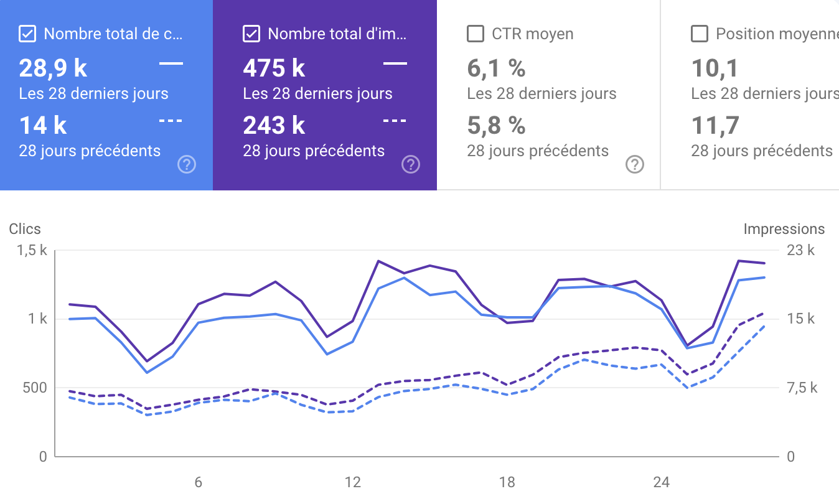The width and height of the screenshot is (839, 504).
Task: Click the 15 k right axis label
Action: point(800,319)
